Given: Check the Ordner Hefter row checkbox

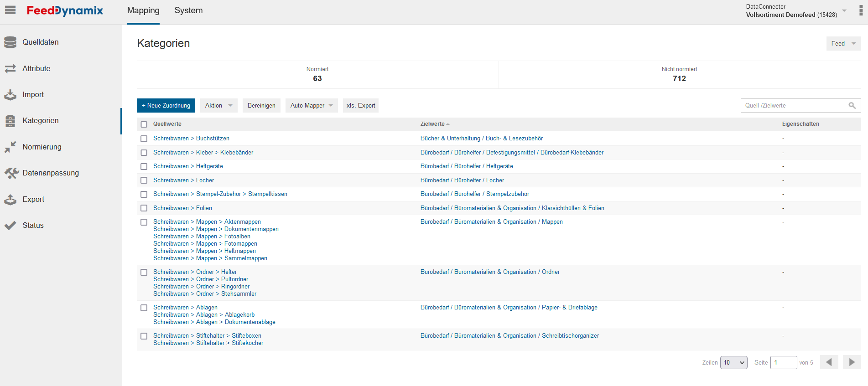Looking at the screenshot, I should (x=144, y=272).
